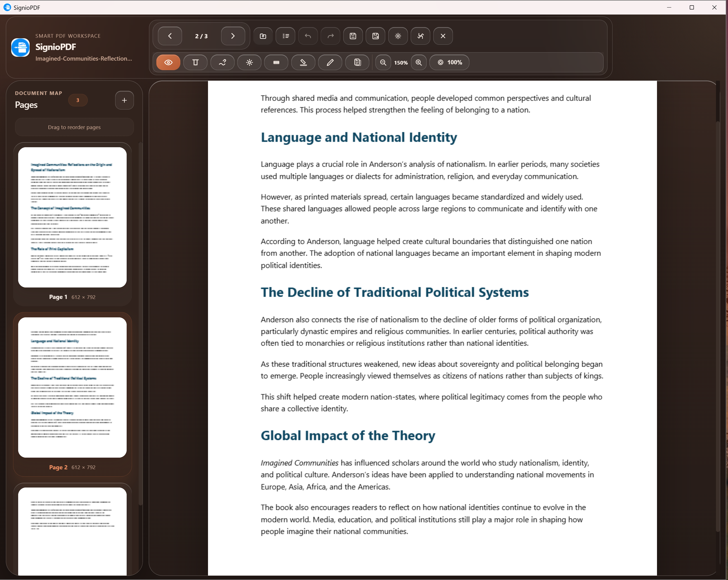This screenshot has height=580, width=728.
Task: Select the document notes tool
Action: (357, 62)
